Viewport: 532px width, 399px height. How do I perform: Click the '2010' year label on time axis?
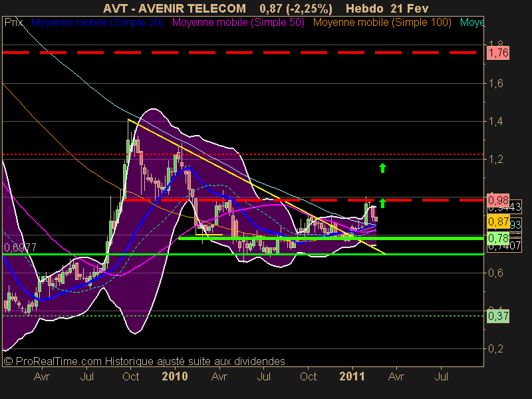pos(175,376)
